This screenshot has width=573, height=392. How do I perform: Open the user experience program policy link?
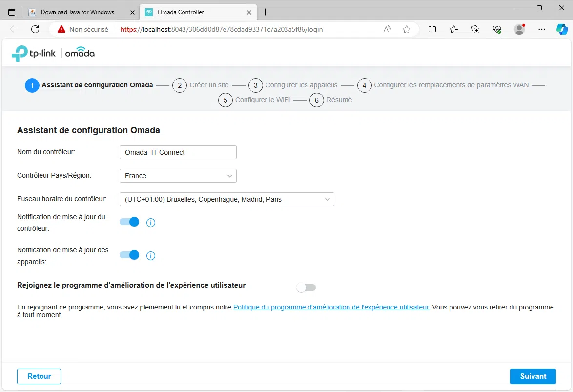331,308
